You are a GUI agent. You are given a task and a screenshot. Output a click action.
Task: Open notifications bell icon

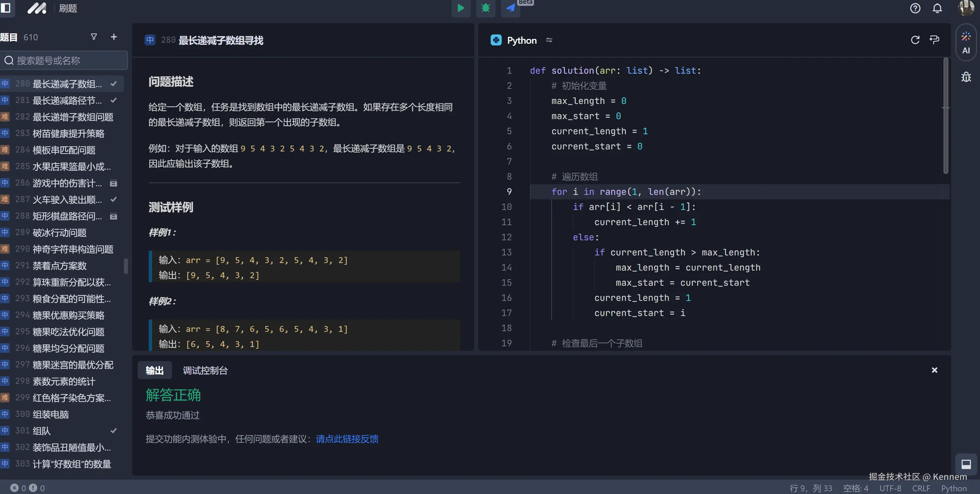[937, 8]
